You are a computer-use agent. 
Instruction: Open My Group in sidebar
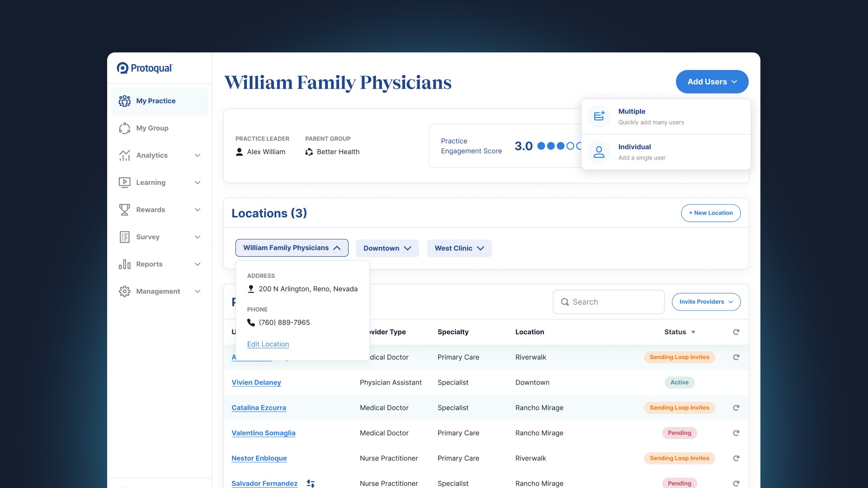point(152,128)
